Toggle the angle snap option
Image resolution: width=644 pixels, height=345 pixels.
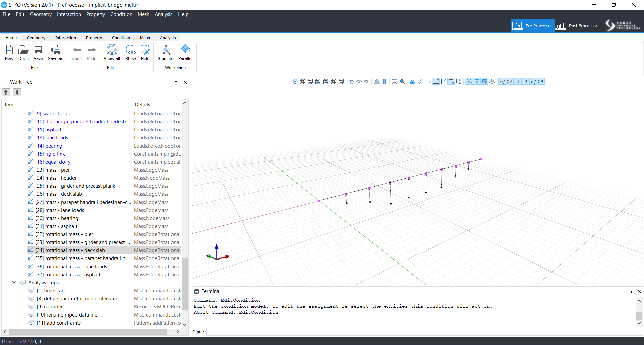444,81
